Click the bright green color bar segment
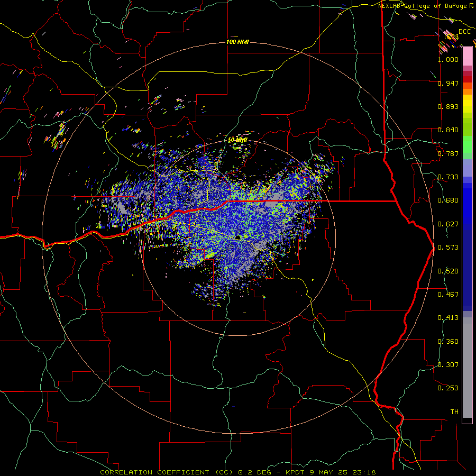This screenshot has width=476, height=476. (x=467, y=144)
